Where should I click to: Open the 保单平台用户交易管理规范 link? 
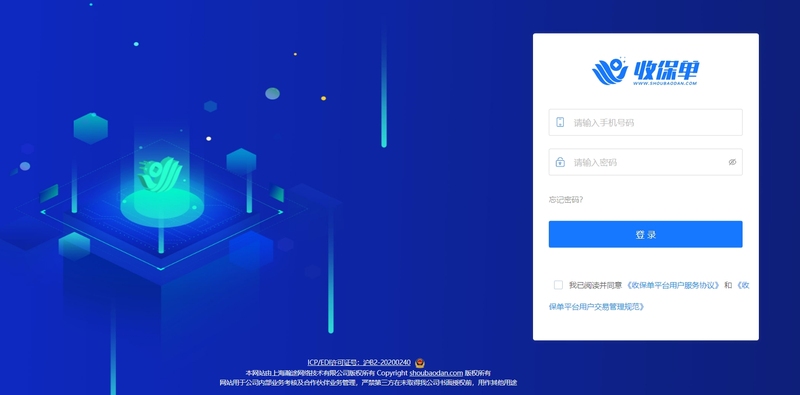(x=596, y=307)
